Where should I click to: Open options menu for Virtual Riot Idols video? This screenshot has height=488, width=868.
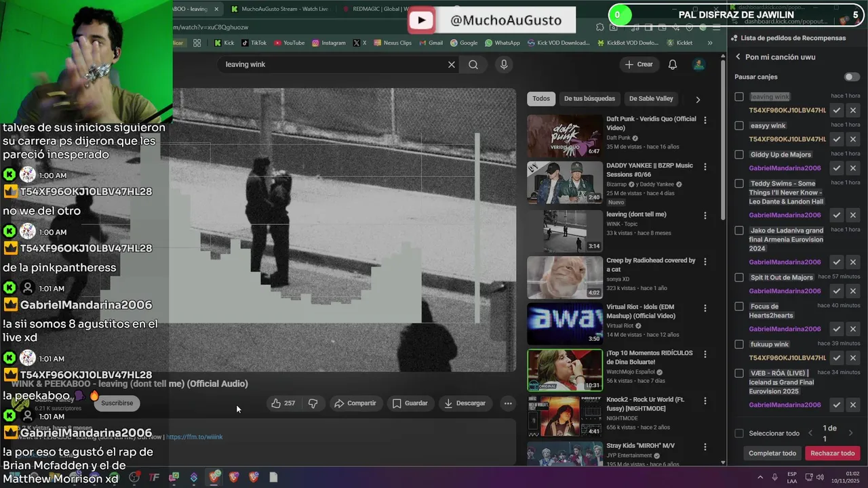705,308
